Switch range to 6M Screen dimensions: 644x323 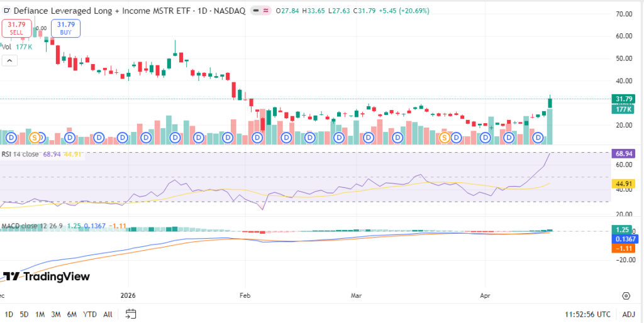(72, 314)
